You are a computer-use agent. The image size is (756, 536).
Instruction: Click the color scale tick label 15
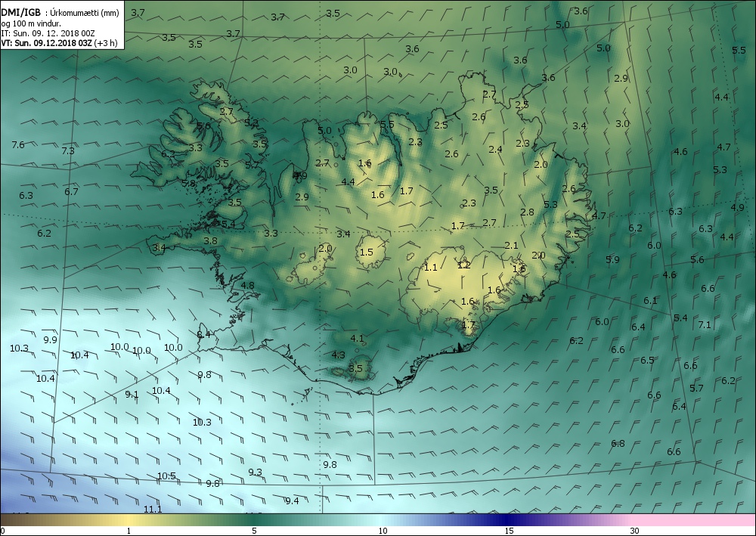[509, 531]
